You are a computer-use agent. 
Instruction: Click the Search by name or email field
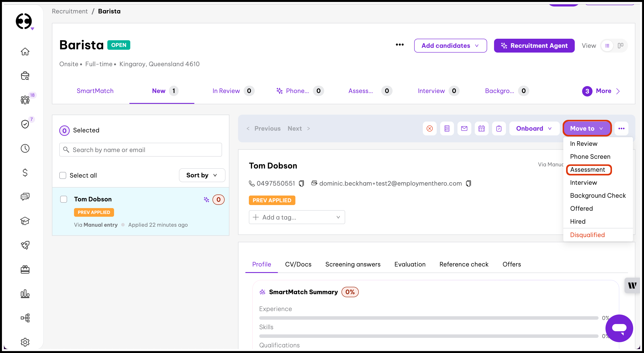[140, 150]
